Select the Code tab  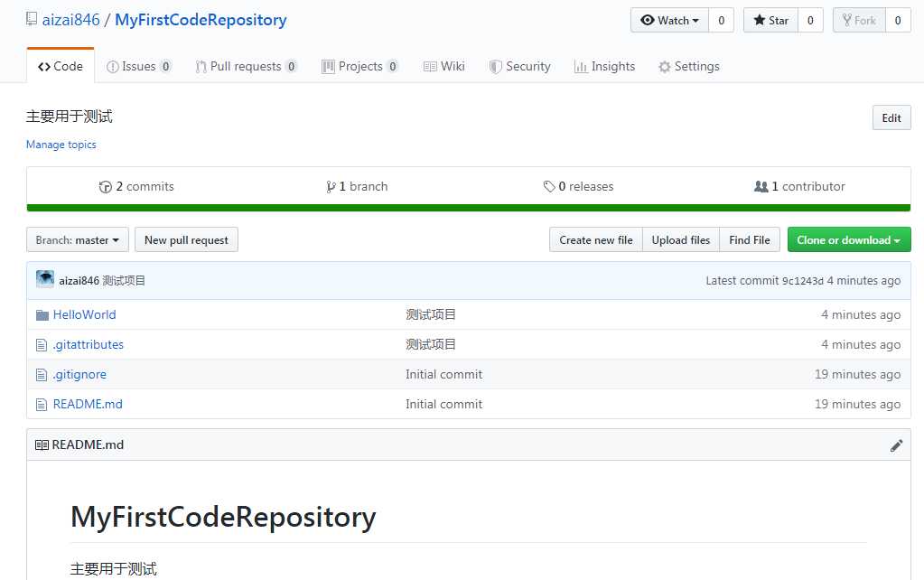pyautogui.click(x=61, y=66)
